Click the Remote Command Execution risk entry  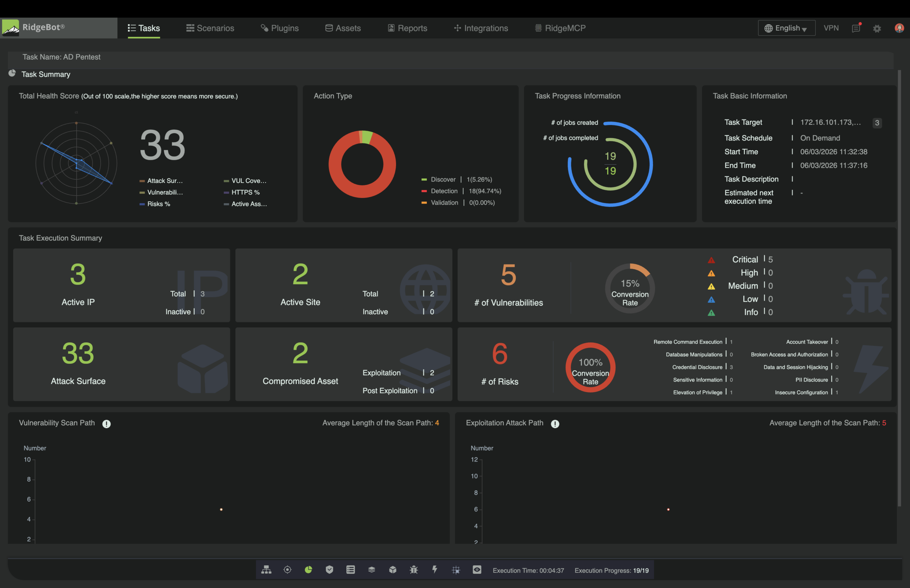[693, 342]
